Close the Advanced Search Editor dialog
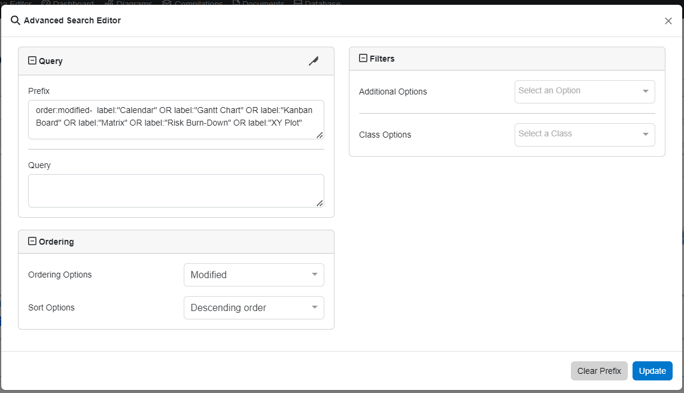Viewport: 684px width, 393px height. (668, 21)
